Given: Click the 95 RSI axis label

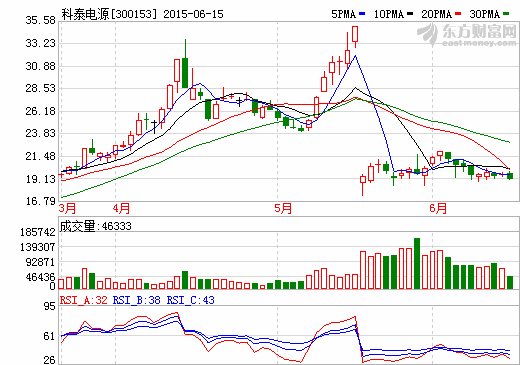Looking at the screenshot, I should [50, 306].
